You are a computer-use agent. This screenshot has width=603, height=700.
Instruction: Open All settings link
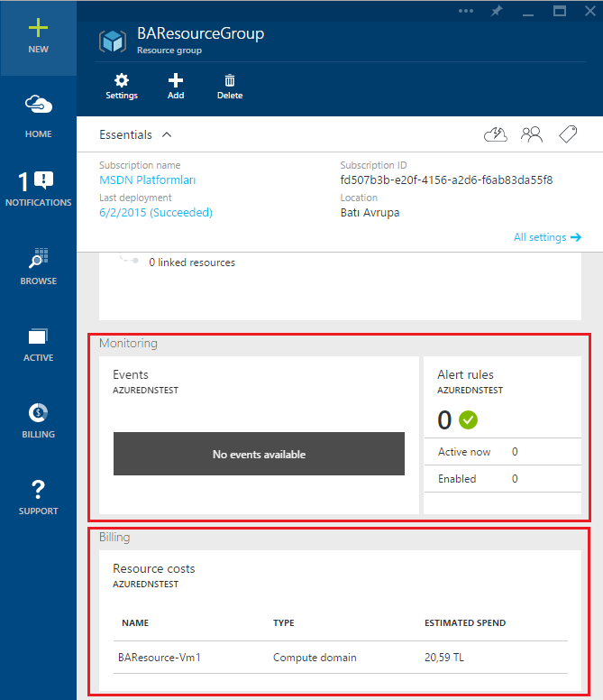pyautogui.click(x=547, y=237)
